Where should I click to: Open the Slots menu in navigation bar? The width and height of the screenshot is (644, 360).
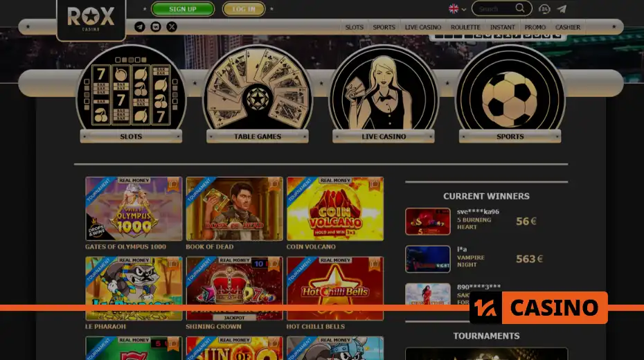354,27
